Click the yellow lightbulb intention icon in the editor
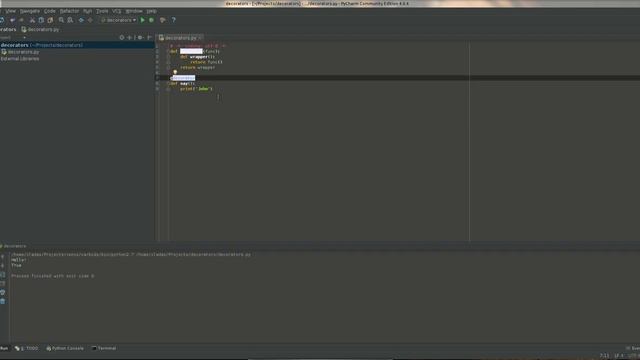 [x=175, y=72]
